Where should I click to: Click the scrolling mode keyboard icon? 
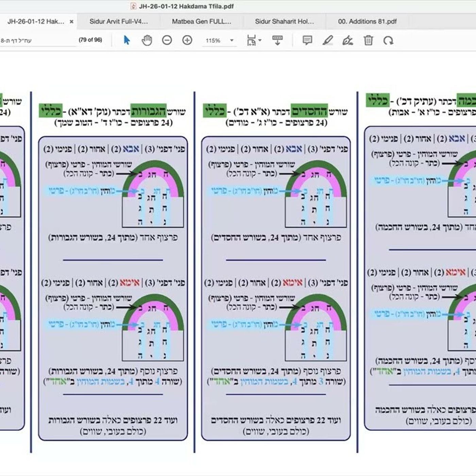click(277, 40)
